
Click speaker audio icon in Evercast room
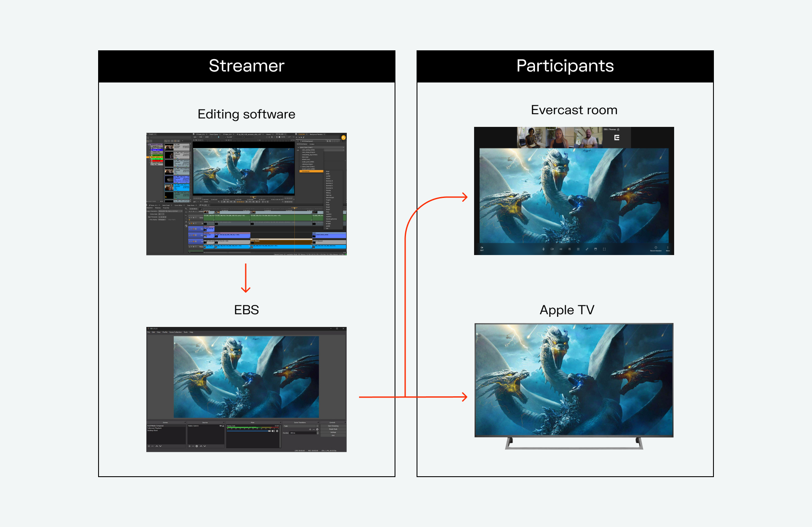[561, 249]
